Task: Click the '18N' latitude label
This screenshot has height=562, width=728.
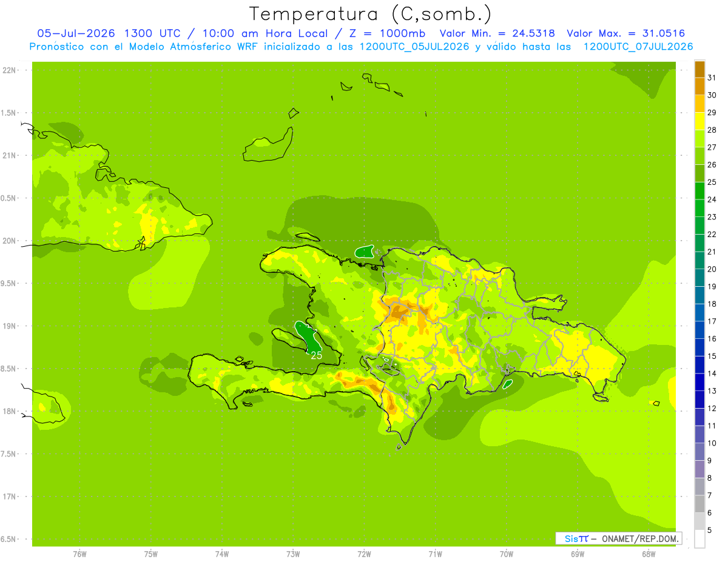Action: (8, 412)
